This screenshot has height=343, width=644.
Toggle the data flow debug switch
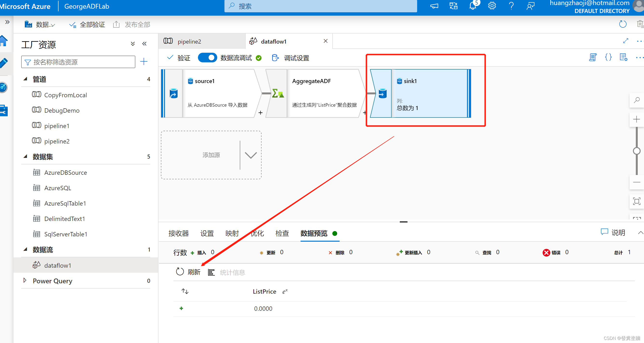click(207, 58)
